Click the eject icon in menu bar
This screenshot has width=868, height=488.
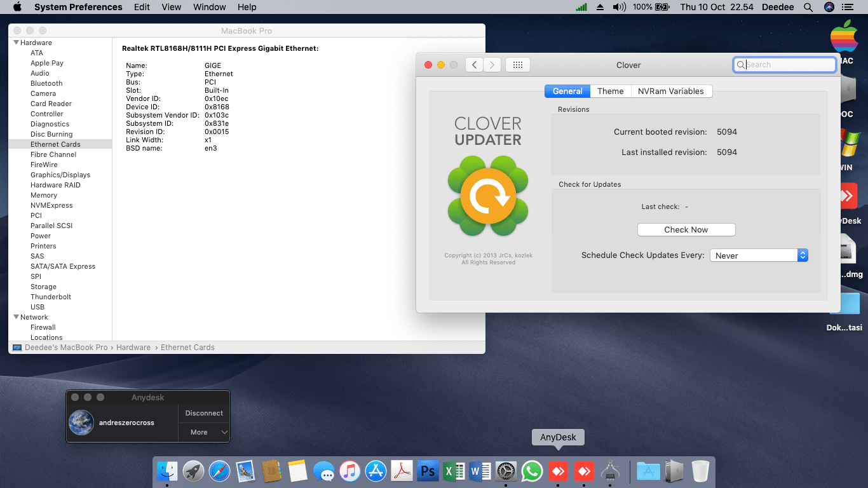[600, 7]
